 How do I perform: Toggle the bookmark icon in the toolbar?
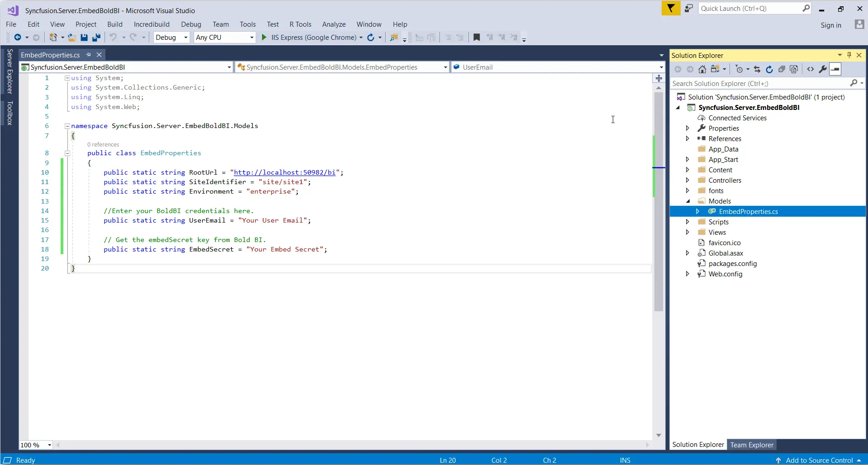476,38
